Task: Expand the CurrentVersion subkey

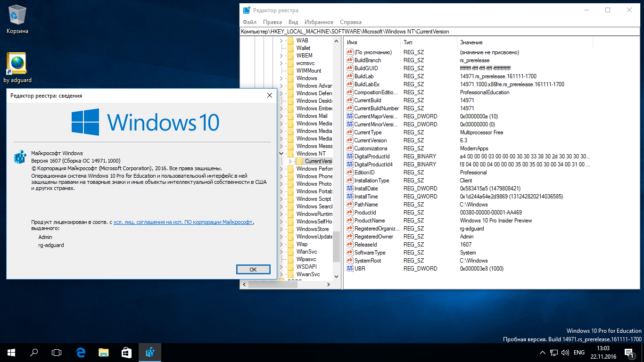Action: [290, 161]
